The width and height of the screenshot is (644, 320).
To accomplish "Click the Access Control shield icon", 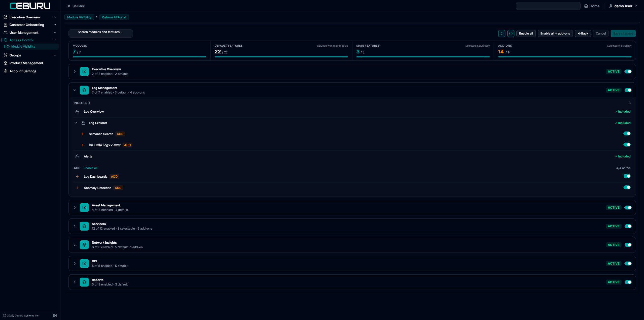I will [x=6, y=40].
